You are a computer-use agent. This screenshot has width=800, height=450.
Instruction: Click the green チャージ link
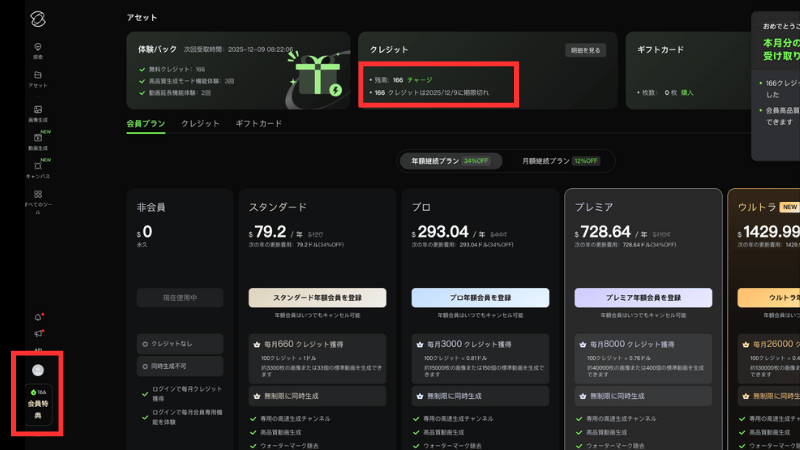[x=419, y=78]
